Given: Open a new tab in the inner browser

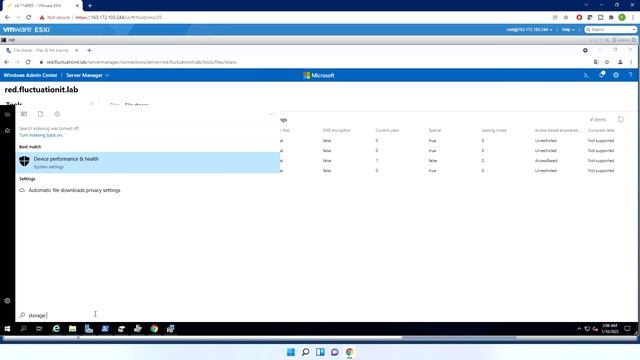Looking at the screenshot, I should click(x=89, y=50).
